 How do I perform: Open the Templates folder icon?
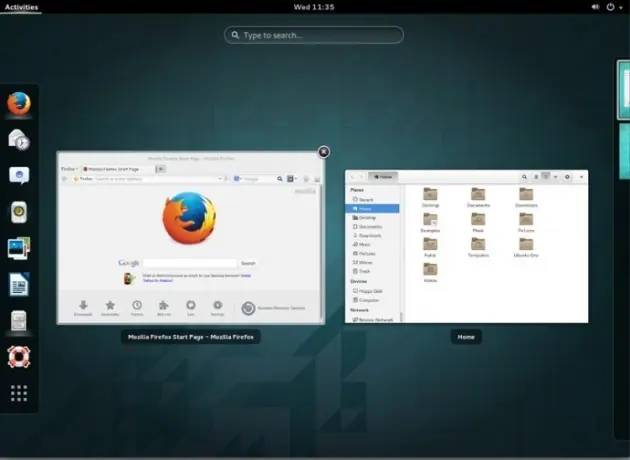point(478,244)
